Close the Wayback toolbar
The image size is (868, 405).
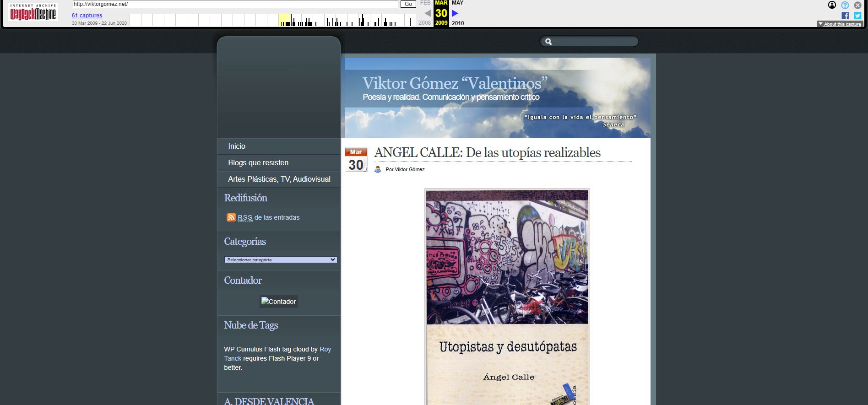coord(857,5)
